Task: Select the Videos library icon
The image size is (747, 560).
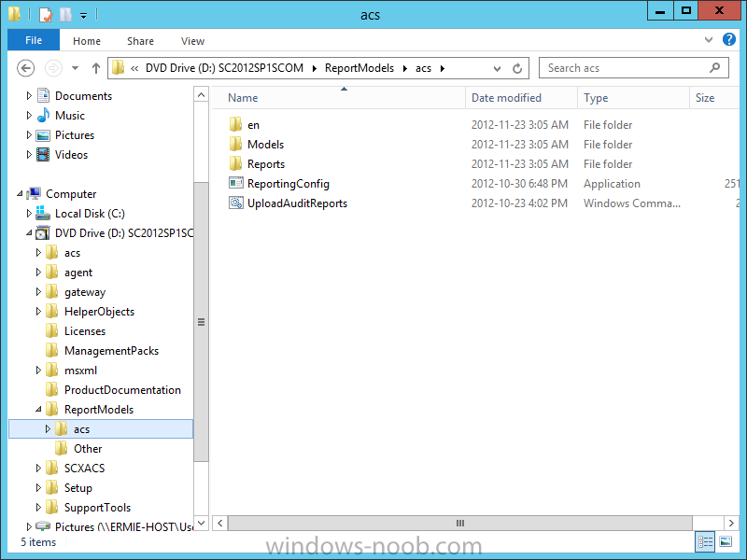Action: 43,154
